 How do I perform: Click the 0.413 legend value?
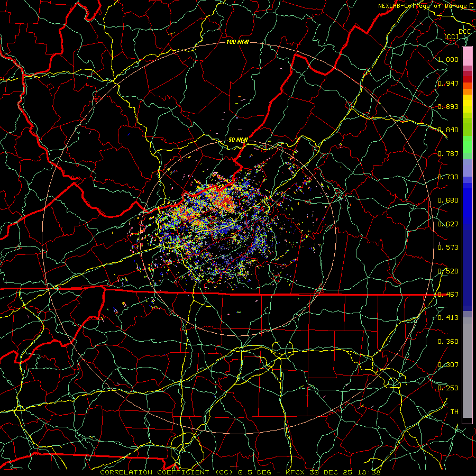coord(448,318)
